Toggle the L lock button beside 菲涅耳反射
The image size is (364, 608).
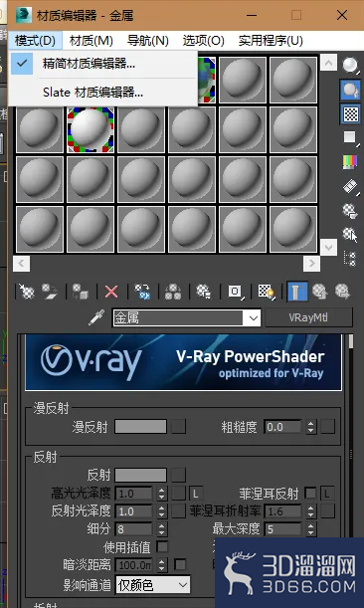(x=327, y=494)
